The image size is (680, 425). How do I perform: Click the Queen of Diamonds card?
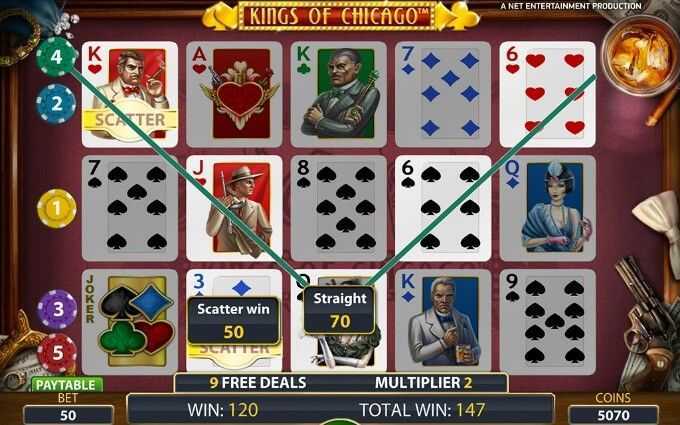pos(548,208)
